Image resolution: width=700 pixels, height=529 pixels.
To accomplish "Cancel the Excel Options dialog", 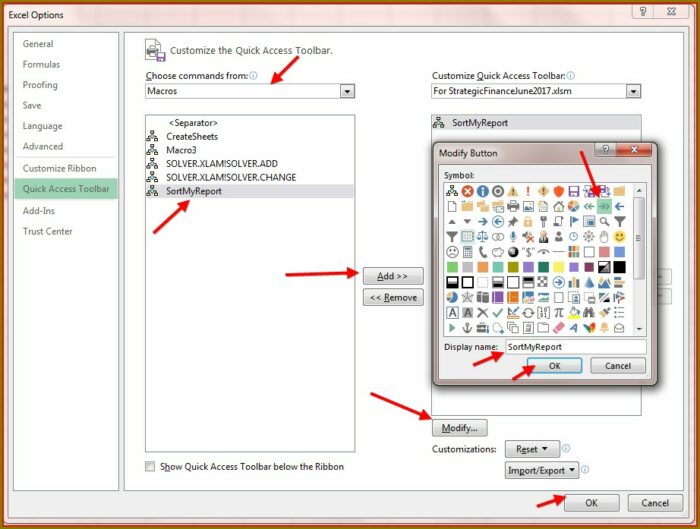I will tap(655, 503).
